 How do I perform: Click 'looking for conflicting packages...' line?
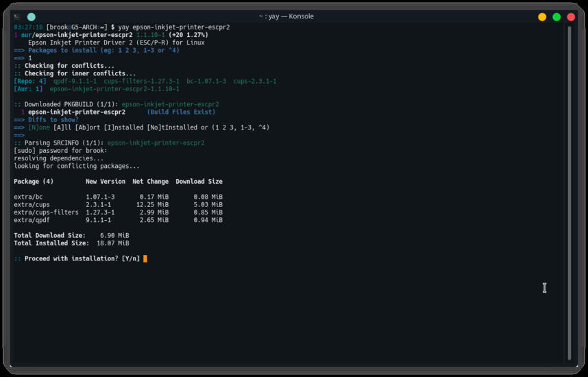77,166
